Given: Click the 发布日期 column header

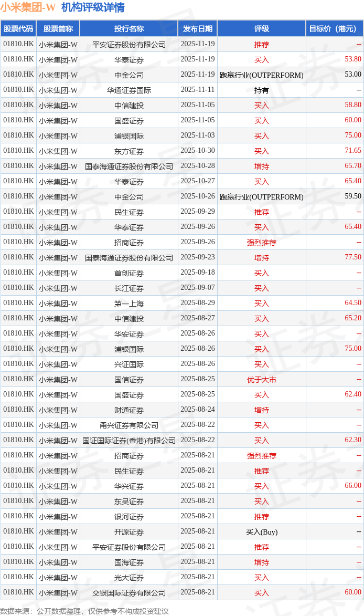Looking at the screenshot, I should coord(198,29).
